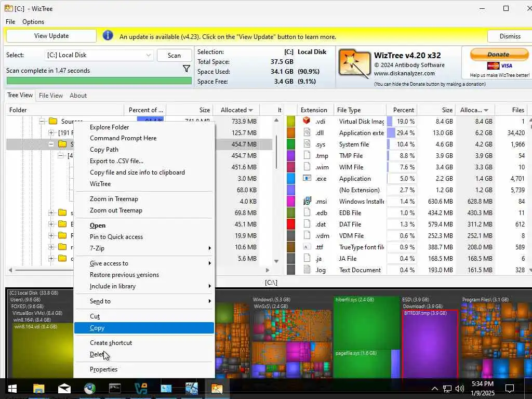Open Mail app from the taskbar
This screenshot has width=532, height=399.
64,389
